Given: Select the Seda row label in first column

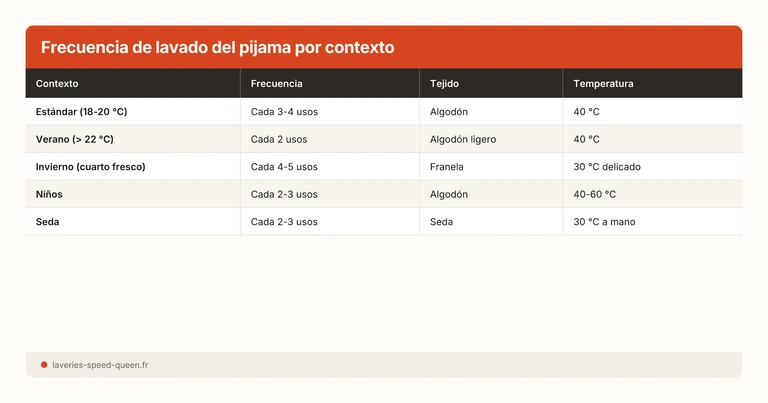Looking at the screenshot, I should (x=47, y=222).
